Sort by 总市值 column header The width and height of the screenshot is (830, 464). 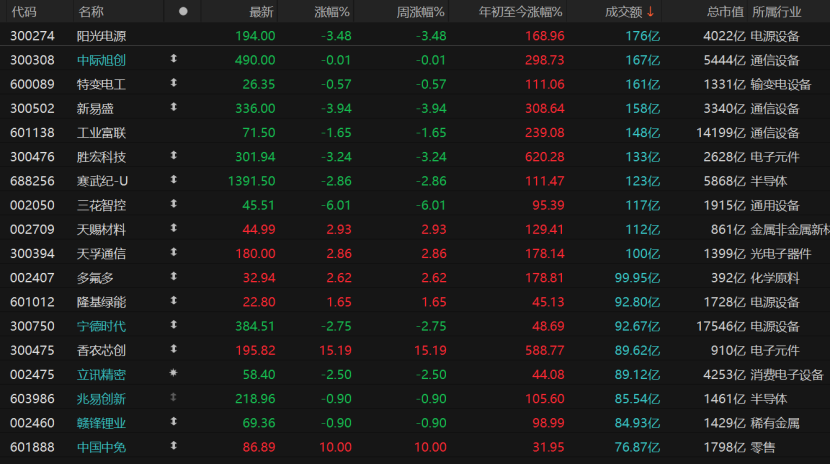(725, 12)
